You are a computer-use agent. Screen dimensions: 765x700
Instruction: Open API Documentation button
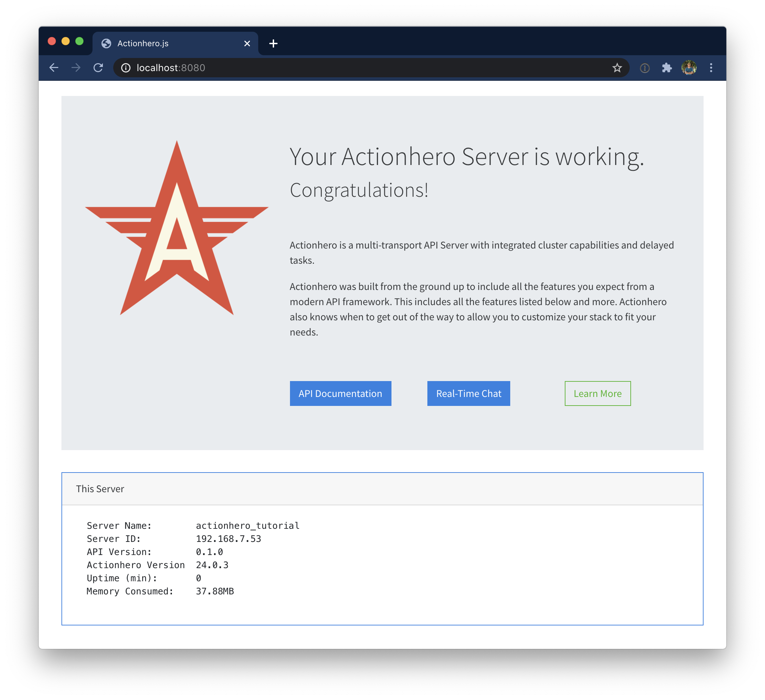click(340, 393)
